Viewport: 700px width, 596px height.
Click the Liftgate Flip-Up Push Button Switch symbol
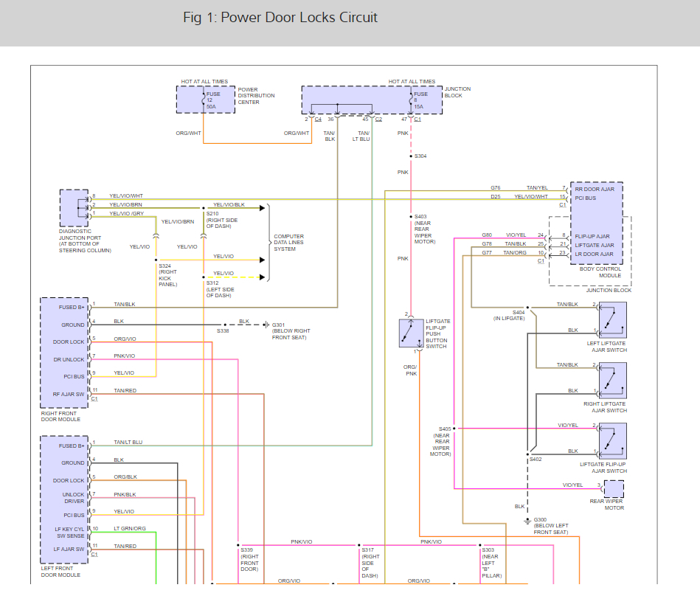click(411, 333)
